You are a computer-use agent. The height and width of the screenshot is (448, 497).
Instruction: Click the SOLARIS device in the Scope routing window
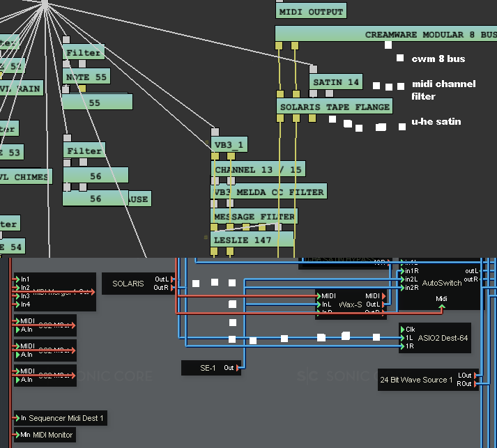click(x=139, y=284)
